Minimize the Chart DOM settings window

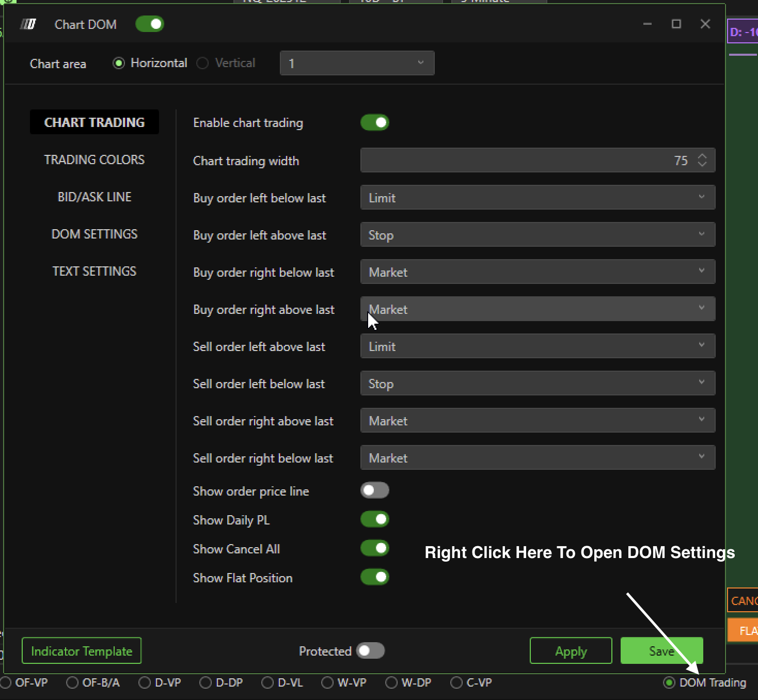coord(647,24)
